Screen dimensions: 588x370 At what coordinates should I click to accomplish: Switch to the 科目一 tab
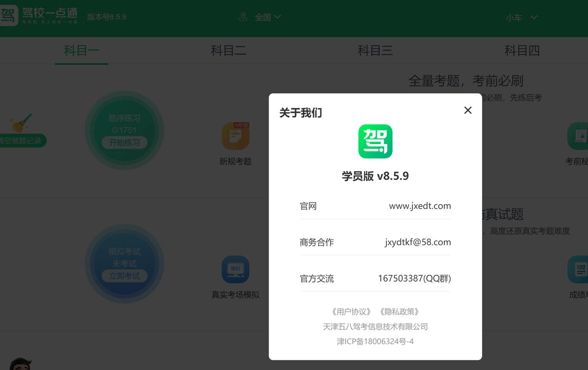(81, 50)
